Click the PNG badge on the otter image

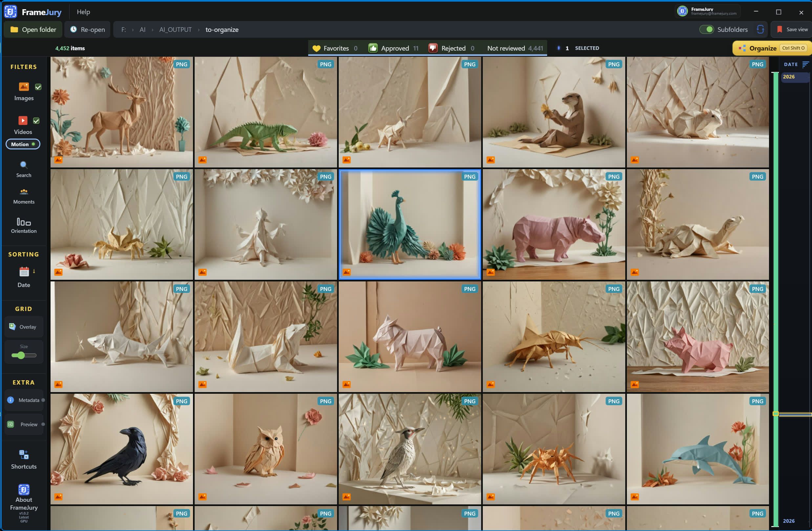(x=613, y=64)
